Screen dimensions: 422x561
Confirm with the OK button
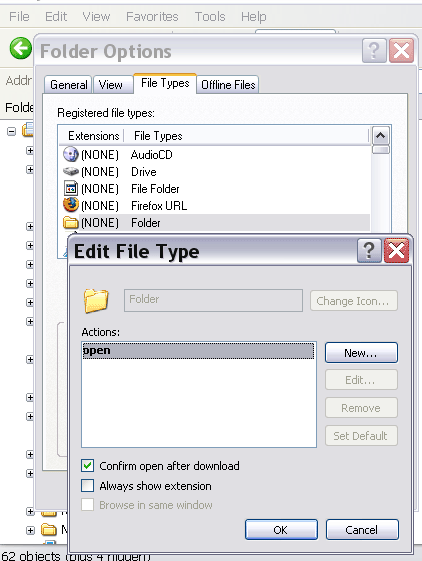pyautogui.click(x=281, y=530)
